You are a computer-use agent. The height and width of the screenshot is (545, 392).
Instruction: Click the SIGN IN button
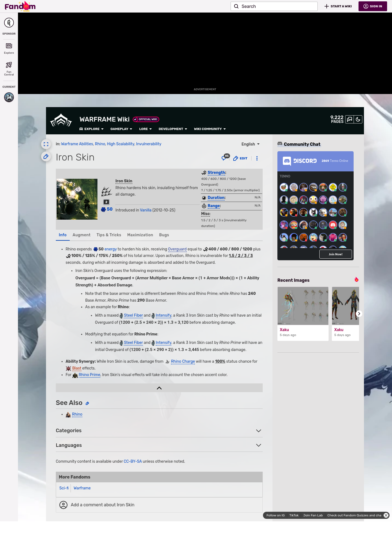pos(373,6)
